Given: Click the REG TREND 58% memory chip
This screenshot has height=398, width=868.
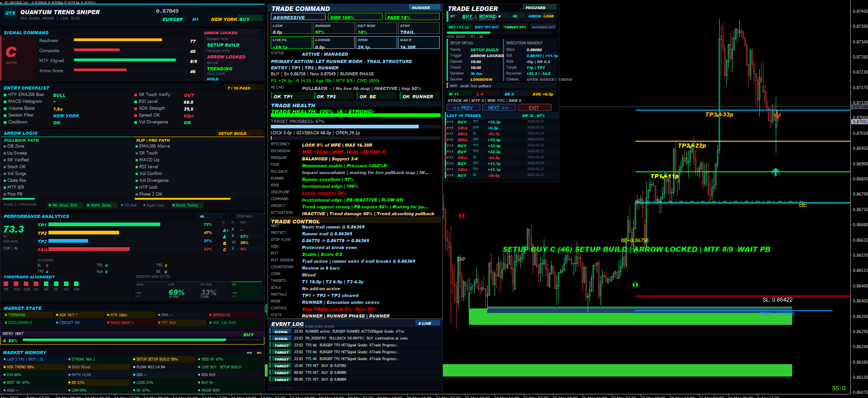Looking at the screenshot, I should tap(35, 367).
